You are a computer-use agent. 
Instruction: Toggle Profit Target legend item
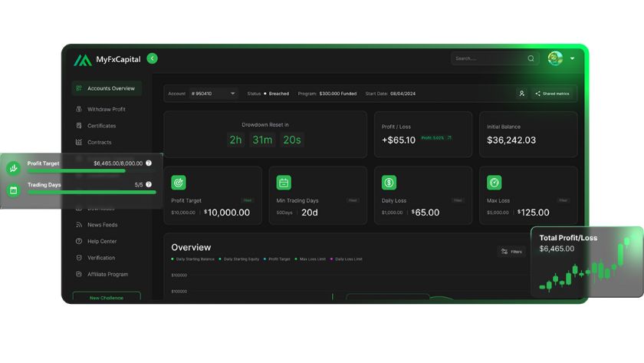pyautogui.click(x=277, y=259)
